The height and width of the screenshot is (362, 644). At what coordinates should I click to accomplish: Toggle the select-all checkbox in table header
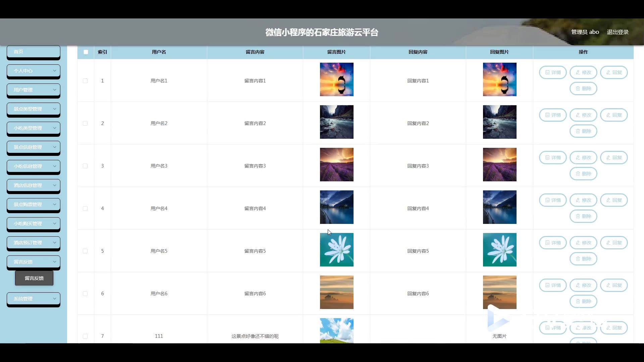pyautogui.click(x=86, y=52)
